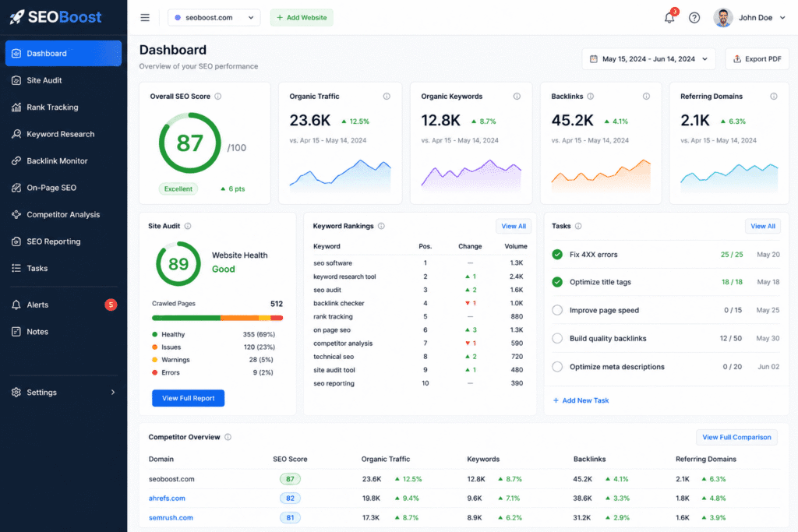Click the Alerts bell icon in sidebar
This screenshot has width=798, height=532.
tap(16, 305)
